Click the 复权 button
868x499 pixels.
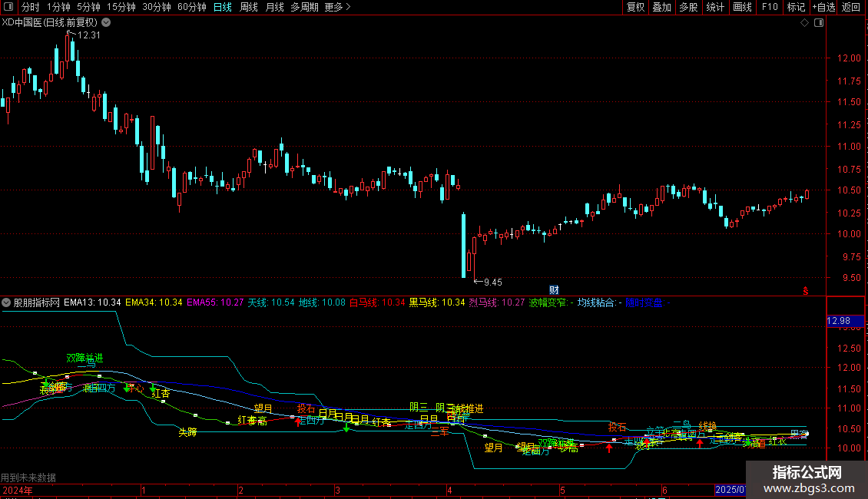635,7
